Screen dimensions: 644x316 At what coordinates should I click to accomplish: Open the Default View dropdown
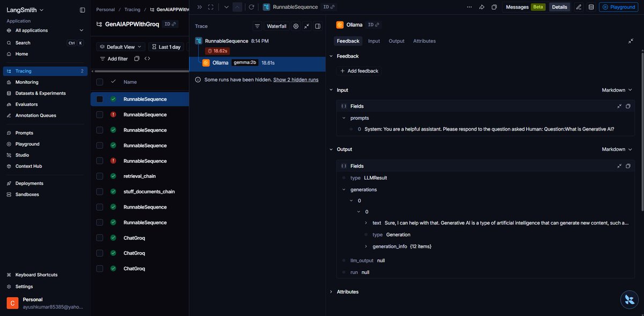click(x=121, y=47)
